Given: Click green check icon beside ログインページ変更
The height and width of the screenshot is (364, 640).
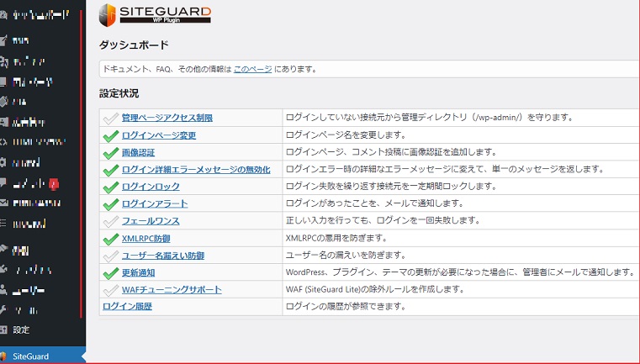Looking at the screenshot, I should (x=110, y=135).
